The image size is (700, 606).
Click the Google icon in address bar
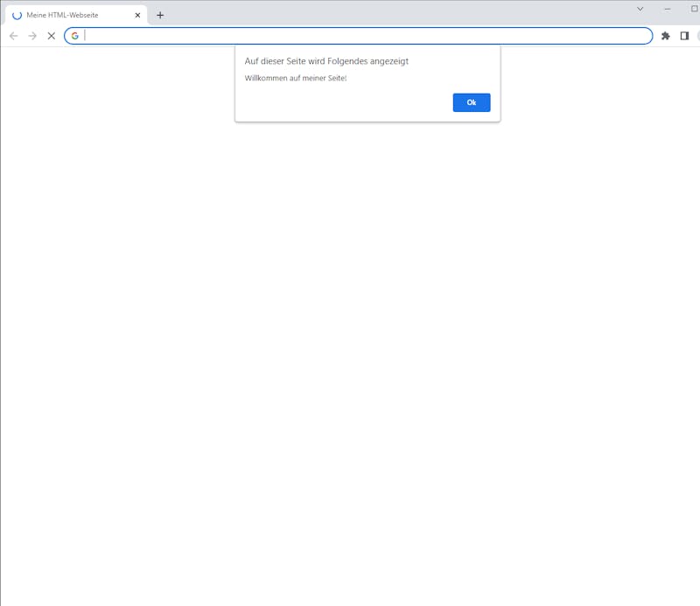tap(75, 36)
